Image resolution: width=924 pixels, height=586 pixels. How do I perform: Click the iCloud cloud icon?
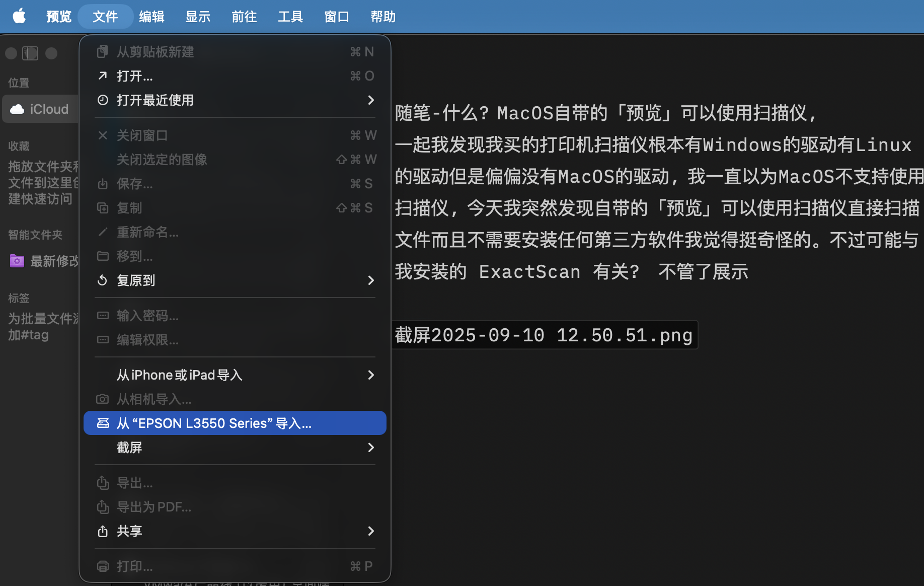(x=17, y=109)
